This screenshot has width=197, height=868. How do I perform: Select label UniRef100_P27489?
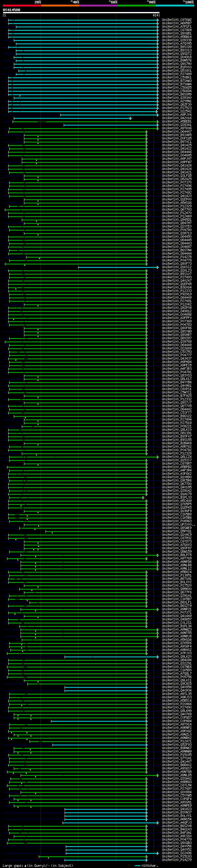point(177,74)
